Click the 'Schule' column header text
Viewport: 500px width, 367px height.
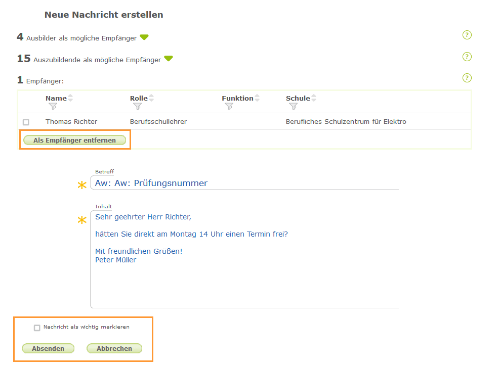point(298,98)
